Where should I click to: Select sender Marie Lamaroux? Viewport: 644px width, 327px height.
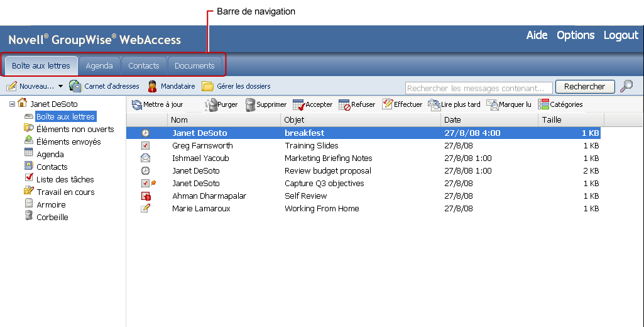pyautogui.click(x=201, y=209)
